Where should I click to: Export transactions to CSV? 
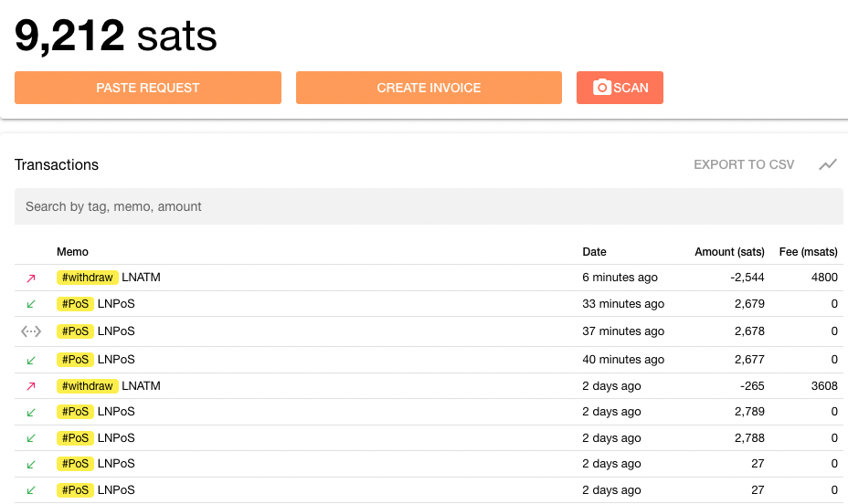[x=744, y=164]
